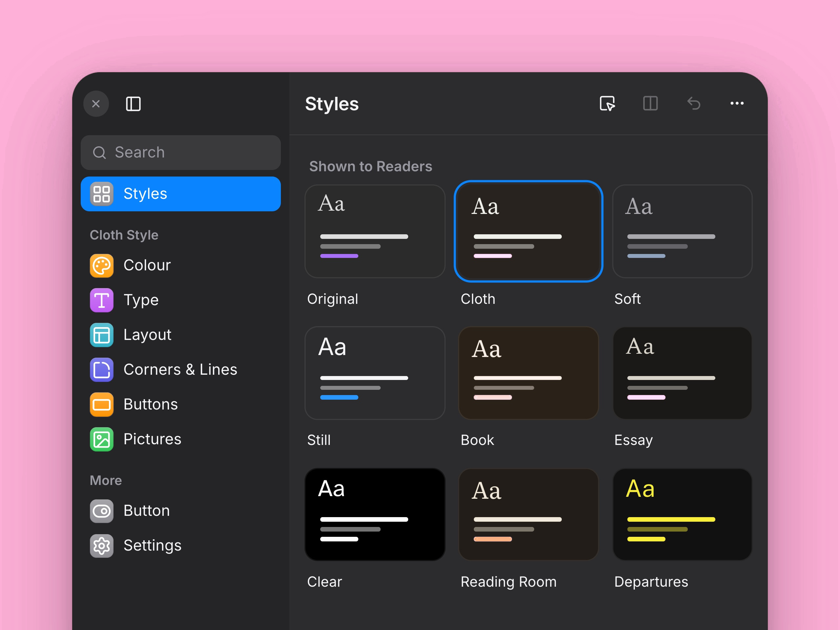840x630 pixels.
Task: Click the "Original" label text
Action: (332, 299)
